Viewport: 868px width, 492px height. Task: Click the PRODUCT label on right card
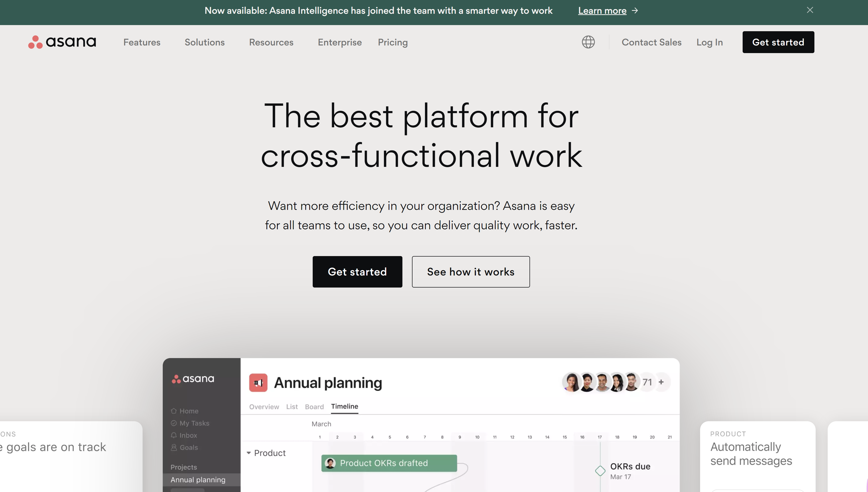pyautogui.click(x=728, y=434)
